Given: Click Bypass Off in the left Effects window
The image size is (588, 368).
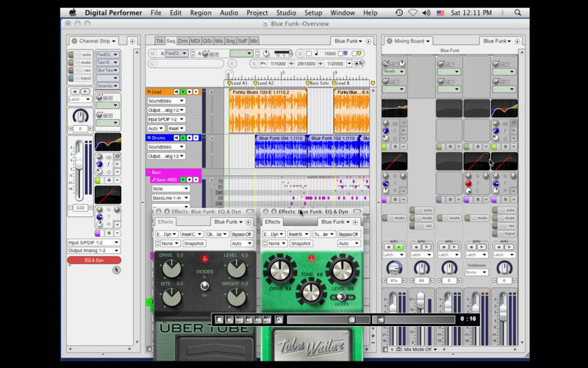Looking at the screenshot, I should [x=242, y=234].
